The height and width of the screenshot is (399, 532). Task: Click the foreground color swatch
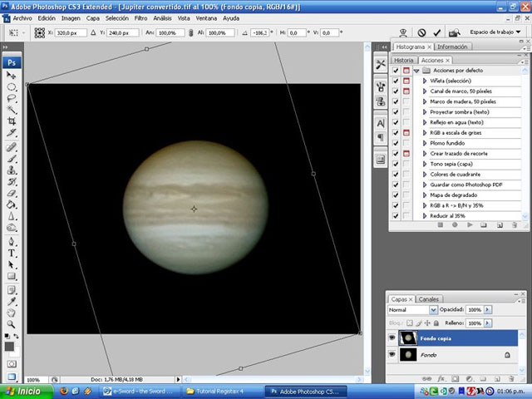point(9,346)
